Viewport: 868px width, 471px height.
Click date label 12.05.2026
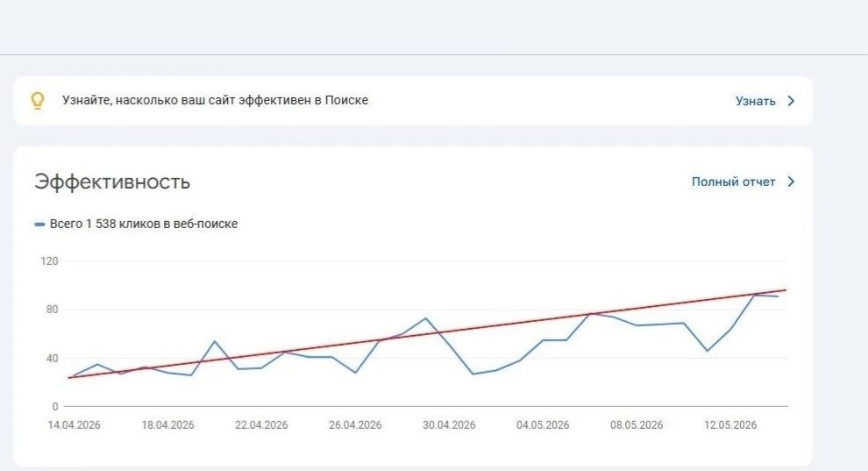pyautogui.click(x=730, y=425)
